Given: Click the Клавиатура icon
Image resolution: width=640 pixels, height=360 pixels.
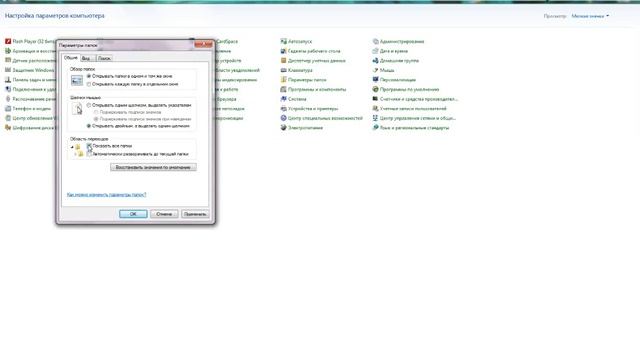Looking at the screenshot, I should pyautogui.click(x=283, y=70).
